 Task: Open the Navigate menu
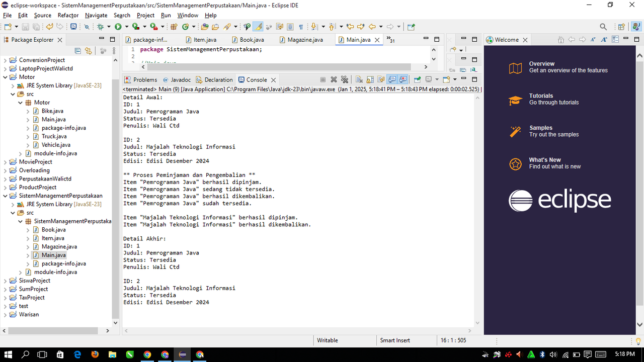click(96, 15)
